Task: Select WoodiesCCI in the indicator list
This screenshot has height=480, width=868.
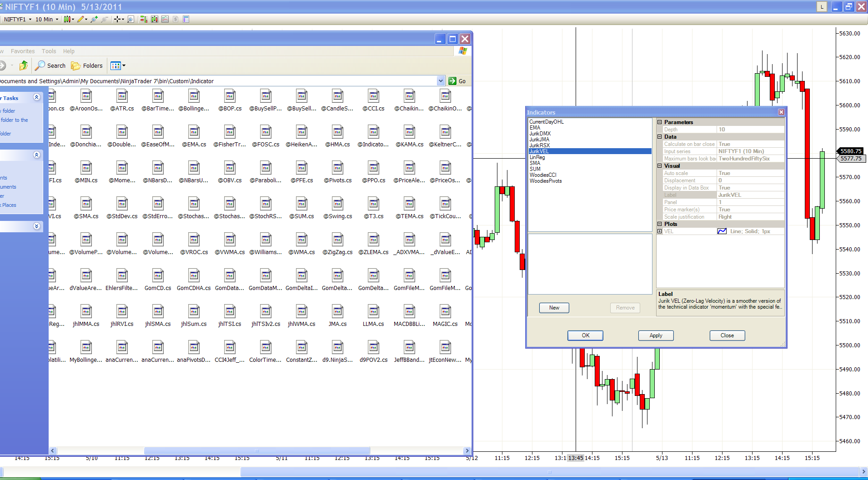Action: tap(543, 175)
